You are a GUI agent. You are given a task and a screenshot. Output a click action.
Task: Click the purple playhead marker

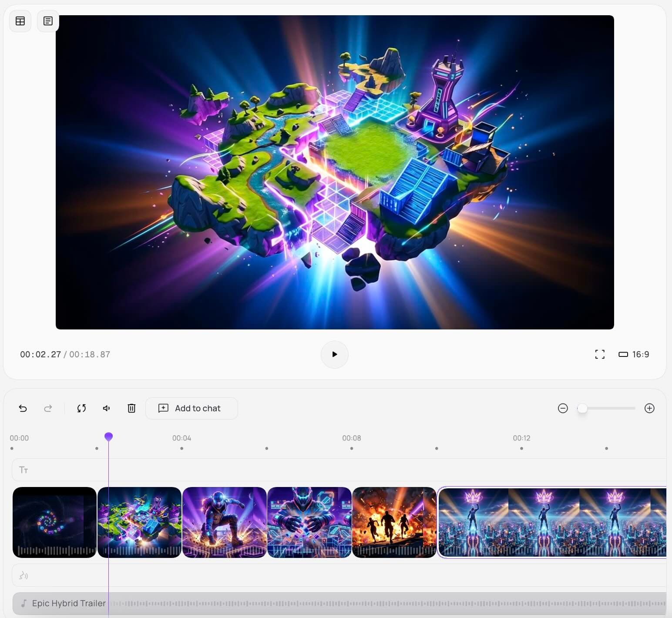tap(109, 437)
